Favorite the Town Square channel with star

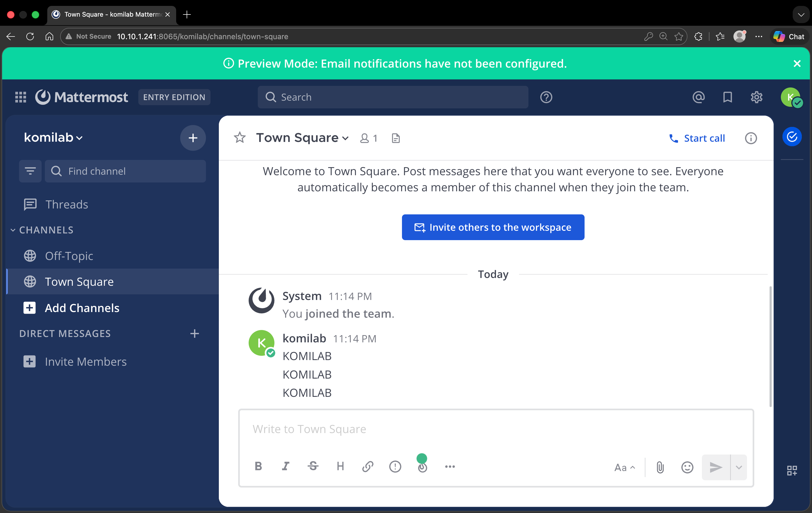click(x=240, y=138)
